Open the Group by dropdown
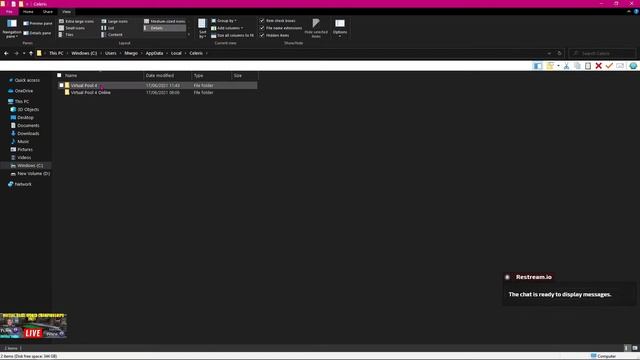This screenshot has width=640, height=360. click(x=224, y=20)
